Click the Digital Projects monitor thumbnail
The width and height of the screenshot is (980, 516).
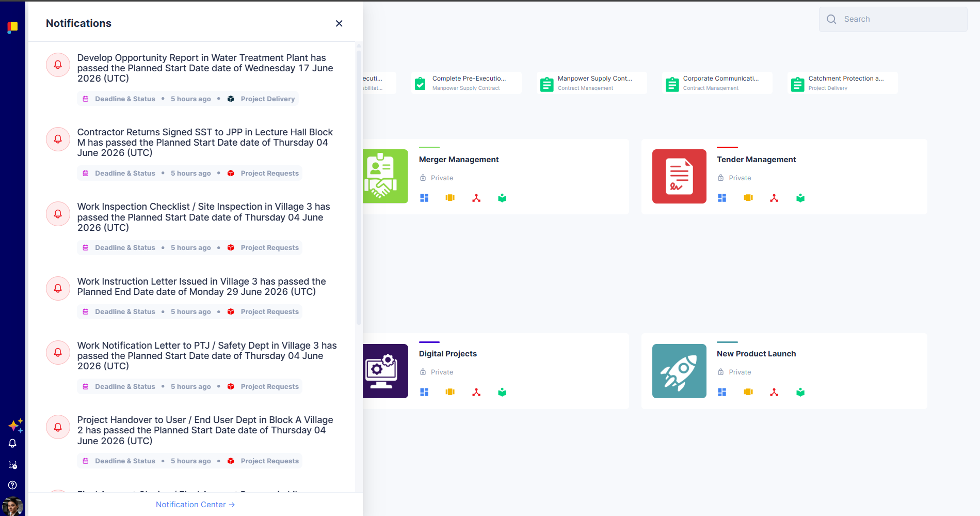point(385,371)
